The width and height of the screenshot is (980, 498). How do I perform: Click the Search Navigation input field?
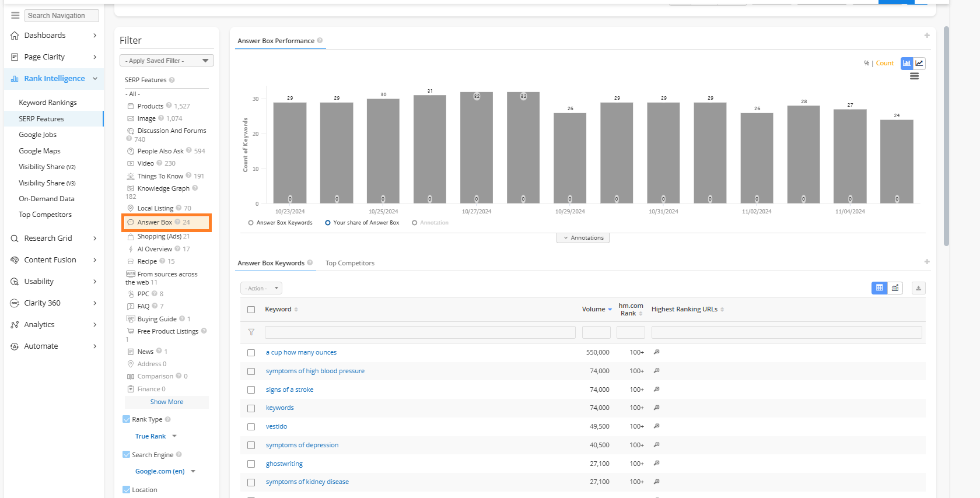[62, 16]
